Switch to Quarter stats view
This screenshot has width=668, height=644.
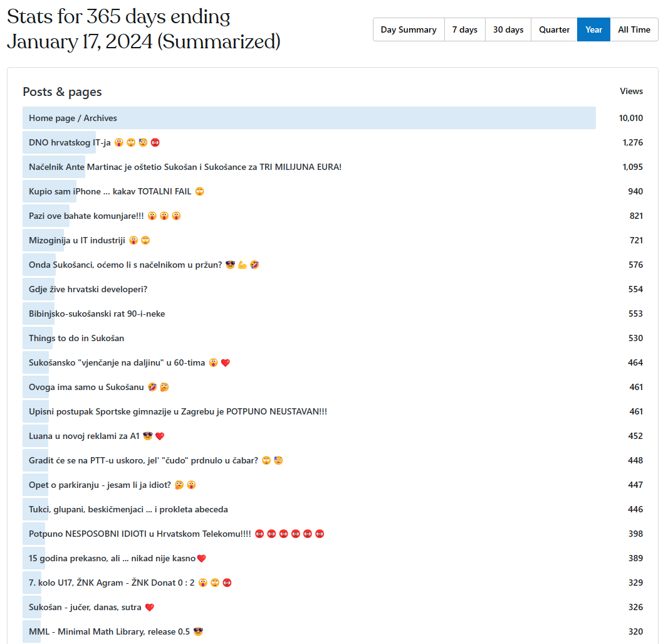554,29
